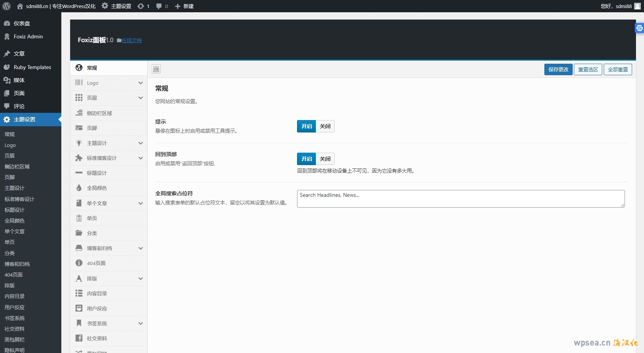
Task: Open Ruby Templates menu item
Action: (x=31, y=67)
